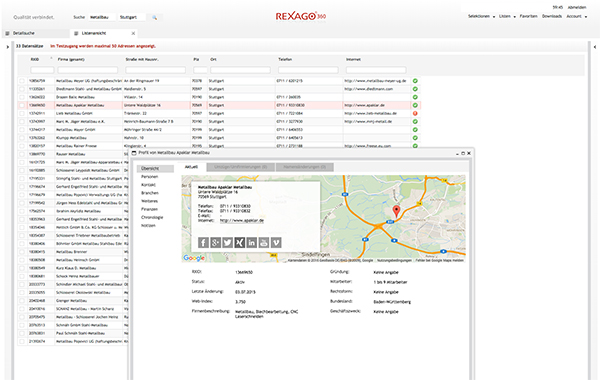Open the apaklar.de link in the profile card
Viewport: 600px width, 380px height.
click(242, 220)
